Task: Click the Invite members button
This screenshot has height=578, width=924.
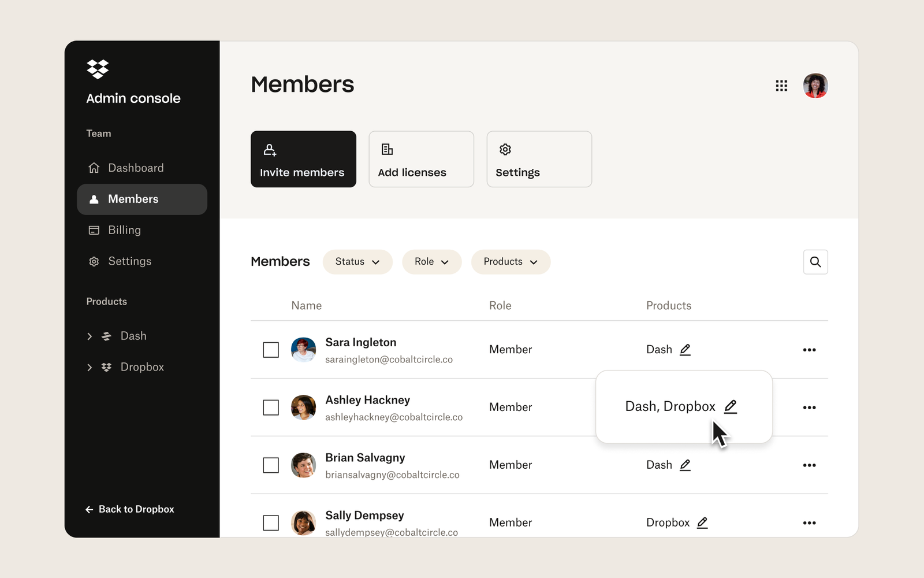Action: (x=303, y=159)
